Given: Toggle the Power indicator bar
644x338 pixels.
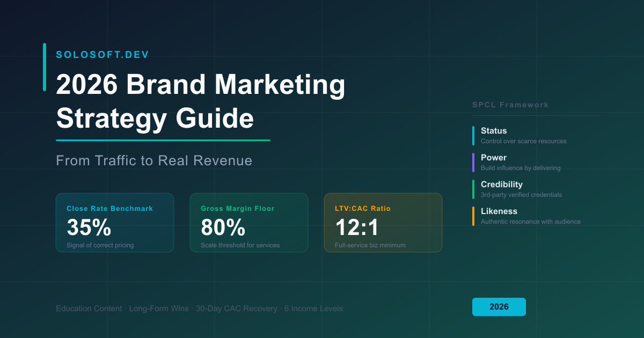Looking at the screenshot, I should coord(473,162).
